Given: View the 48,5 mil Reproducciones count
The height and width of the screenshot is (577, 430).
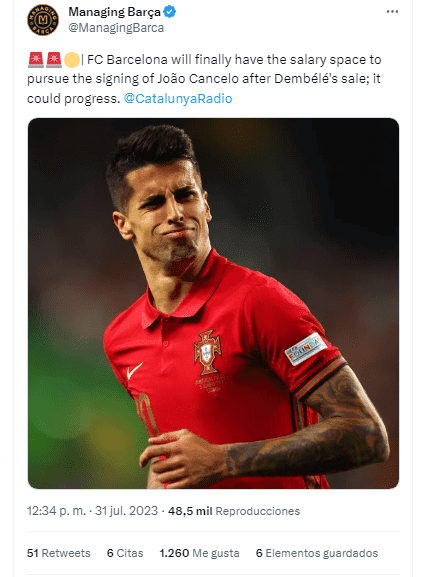Looking at the screenshot, I should point(234,511).
